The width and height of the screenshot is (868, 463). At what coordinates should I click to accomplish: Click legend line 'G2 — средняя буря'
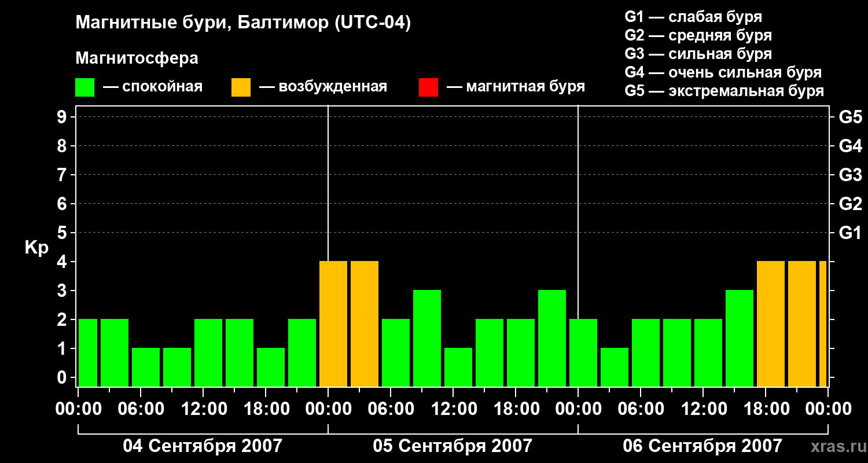click(x=698, y=35)
